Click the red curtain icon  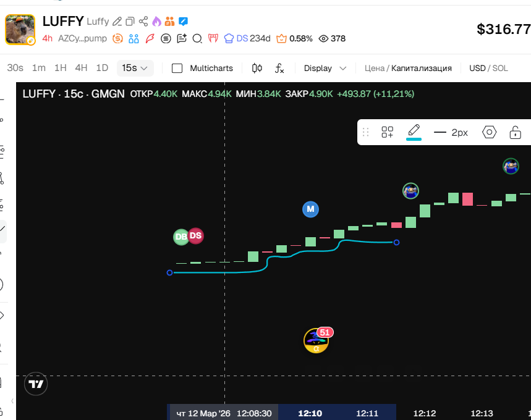(x=213, y=38)
